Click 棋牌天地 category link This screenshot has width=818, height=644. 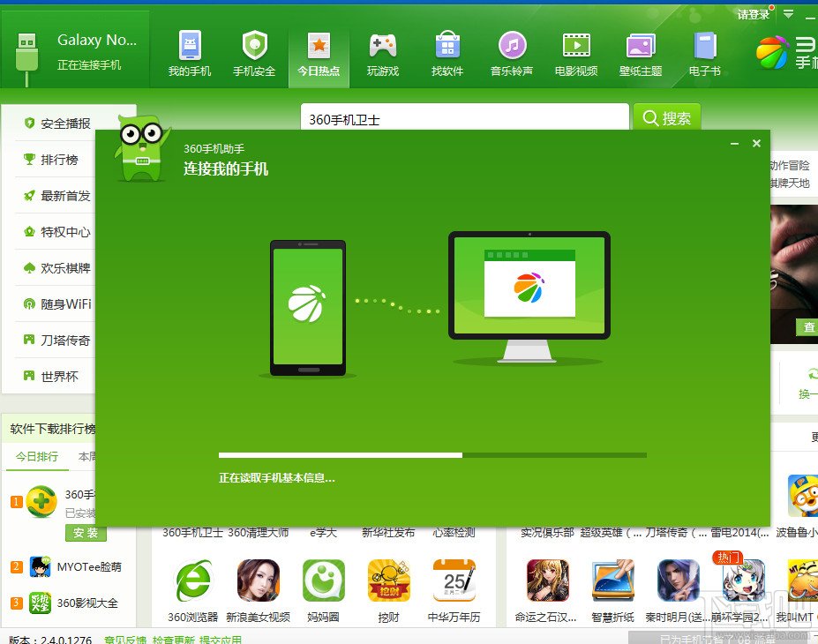tap(790, 183)
